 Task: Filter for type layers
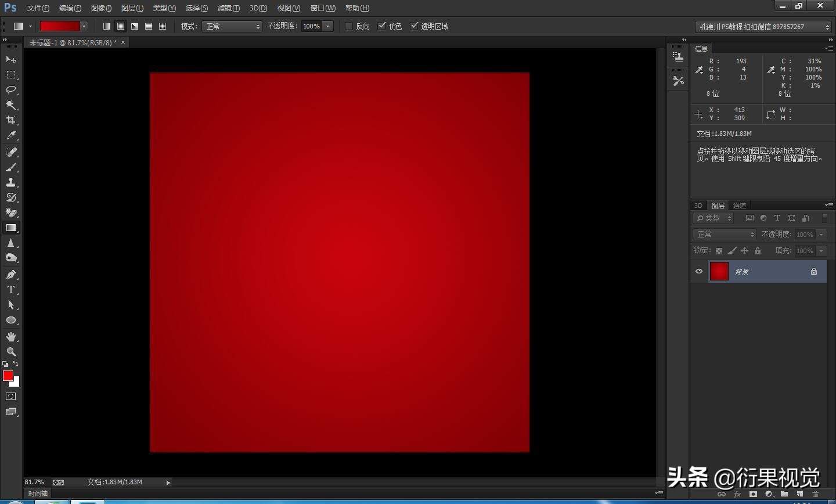[x=777, y=218]
